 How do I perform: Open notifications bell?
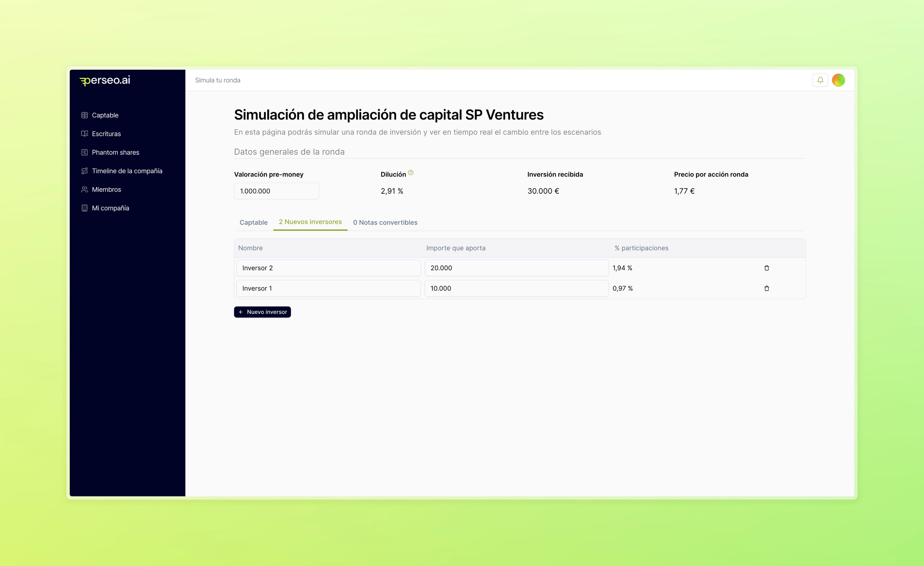(820, 80)
